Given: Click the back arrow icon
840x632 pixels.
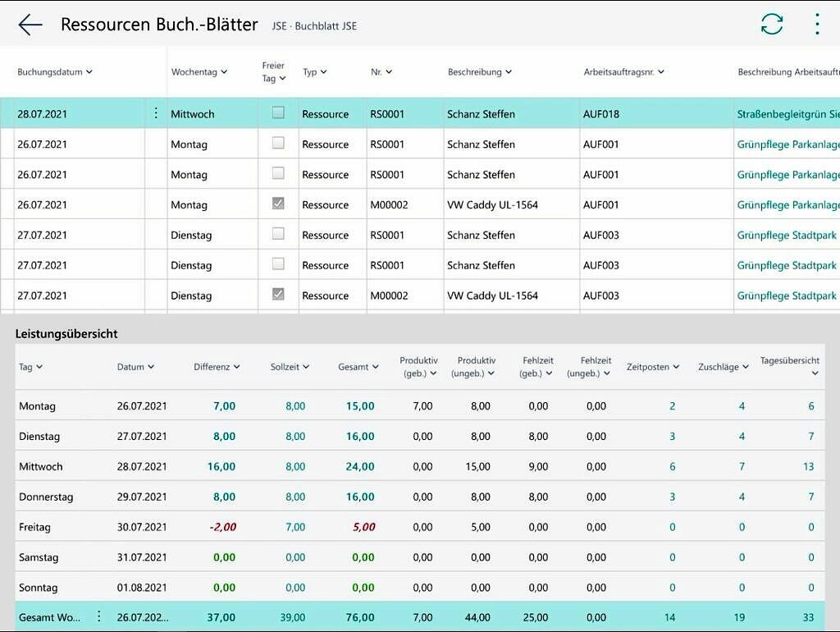Looking at the screenshot, I should [x=30, y=25].
